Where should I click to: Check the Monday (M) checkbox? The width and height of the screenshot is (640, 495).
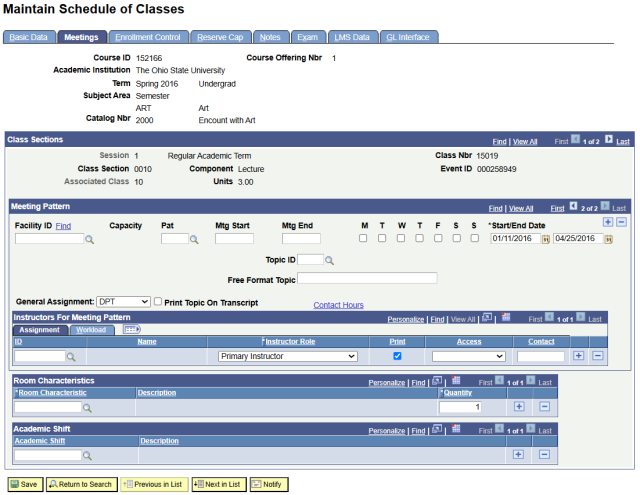click(x=363, y=238)
